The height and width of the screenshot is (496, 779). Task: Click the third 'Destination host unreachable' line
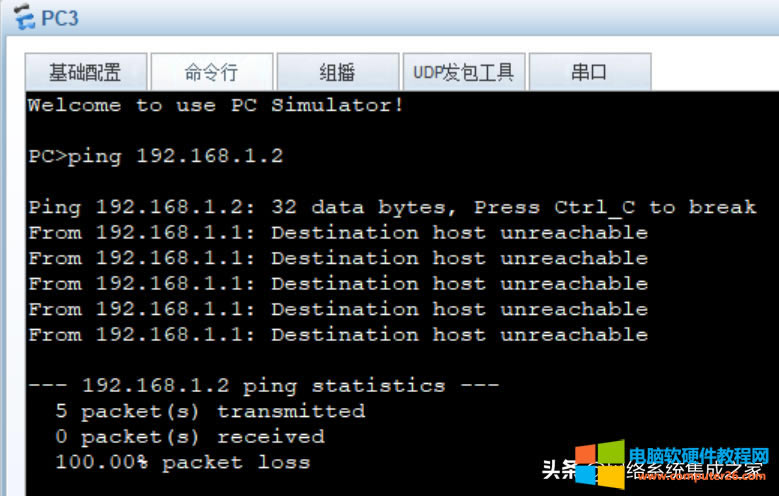[x=337, y=284]
